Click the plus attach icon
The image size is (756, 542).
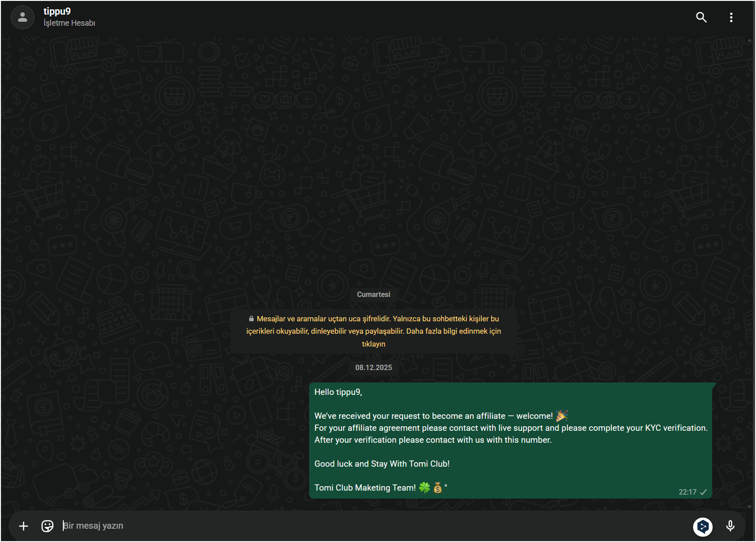pyautogui.click(x=23, y=526)
